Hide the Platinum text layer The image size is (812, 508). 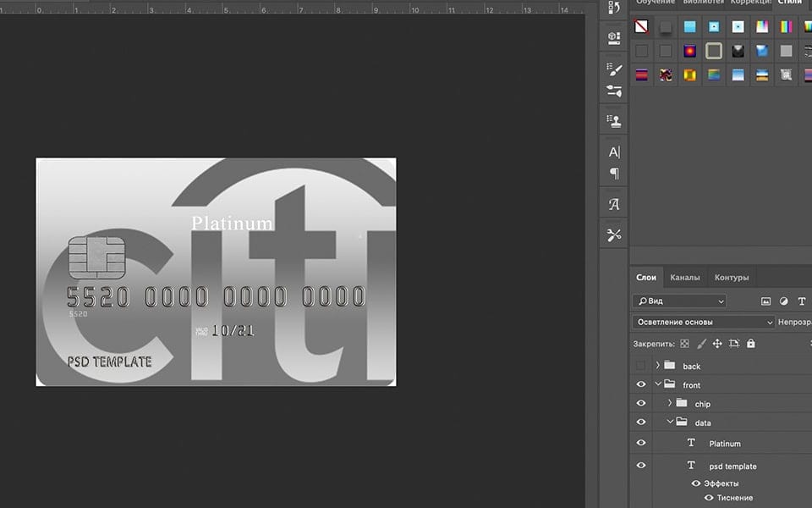point(640,443)
